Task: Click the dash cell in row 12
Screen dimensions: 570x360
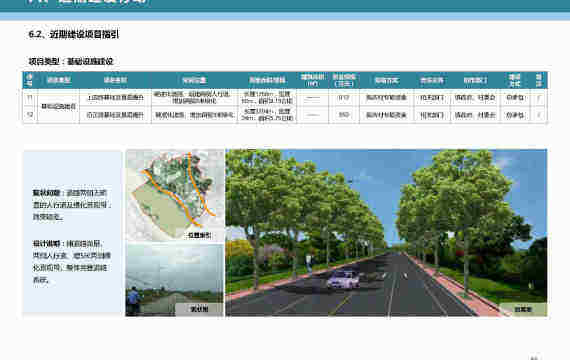Action: [313, 115]
